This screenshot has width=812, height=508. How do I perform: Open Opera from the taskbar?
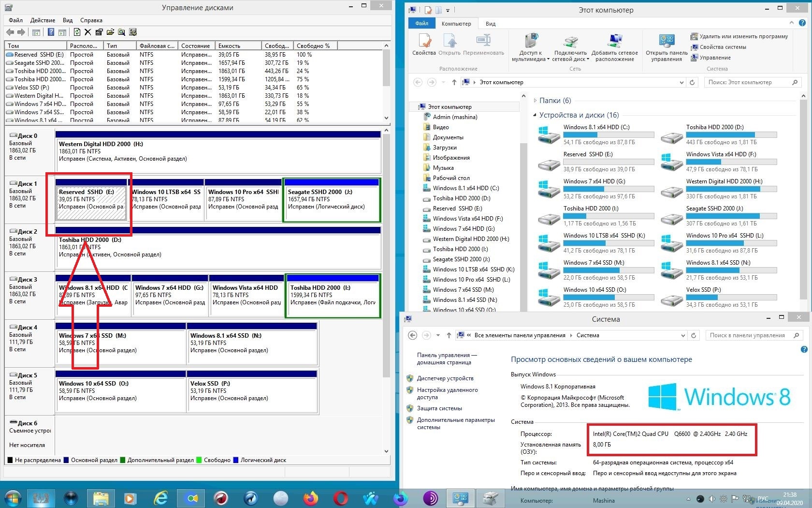[x=341, y=497]
